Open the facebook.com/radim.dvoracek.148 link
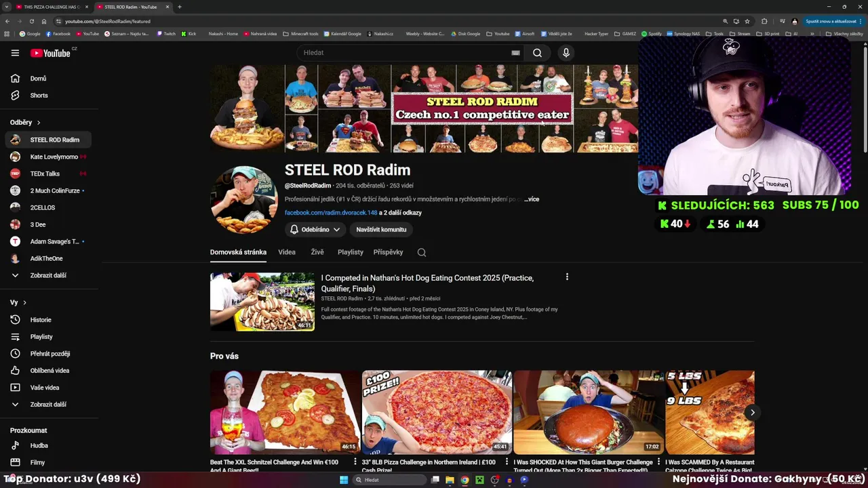868x488 pixels. coord(331,213)
